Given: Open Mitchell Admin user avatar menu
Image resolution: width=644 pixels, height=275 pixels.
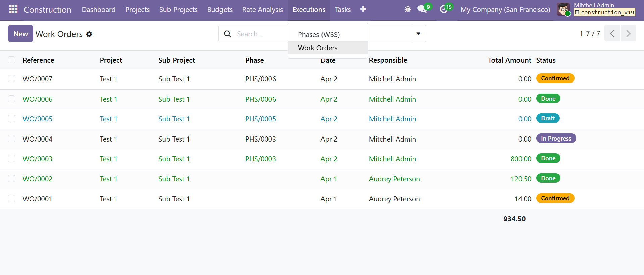Looking at the screenshot, I should coord(563,9).
